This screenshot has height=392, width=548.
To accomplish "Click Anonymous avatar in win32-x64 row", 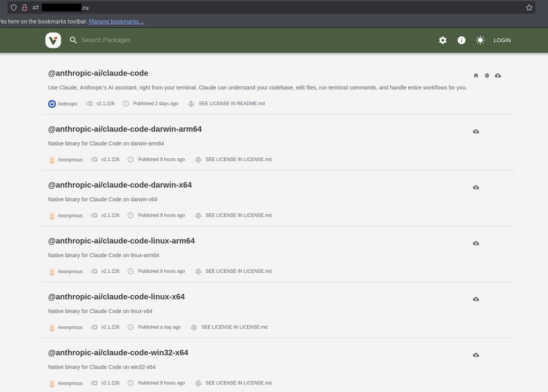I will tap(52, 383).
